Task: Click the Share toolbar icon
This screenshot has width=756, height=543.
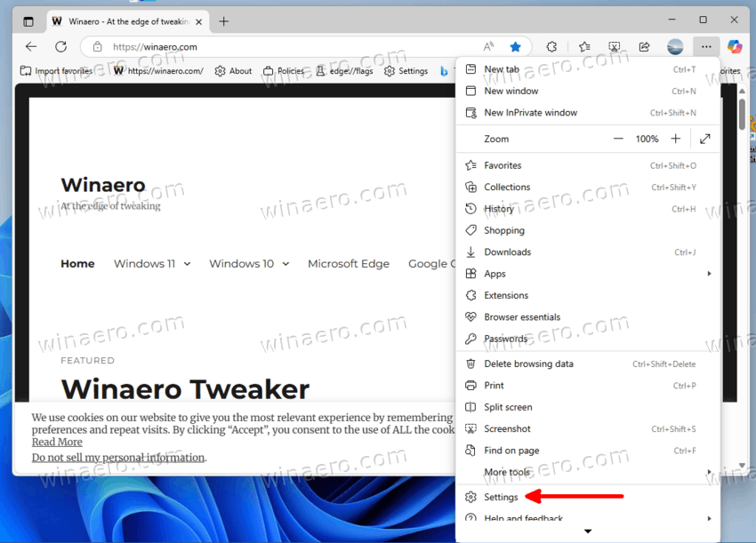Action: tap(644, 47)
